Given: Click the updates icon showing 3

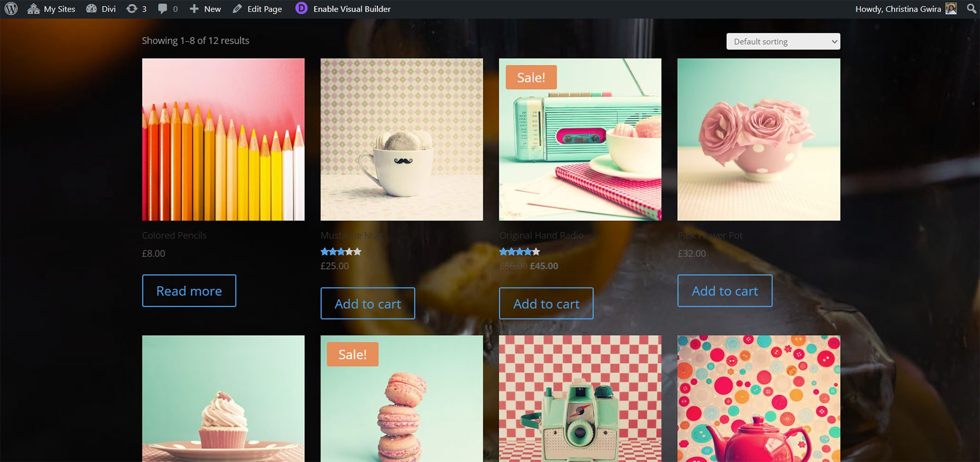Looking at the screenshot, I should point(136,9).
